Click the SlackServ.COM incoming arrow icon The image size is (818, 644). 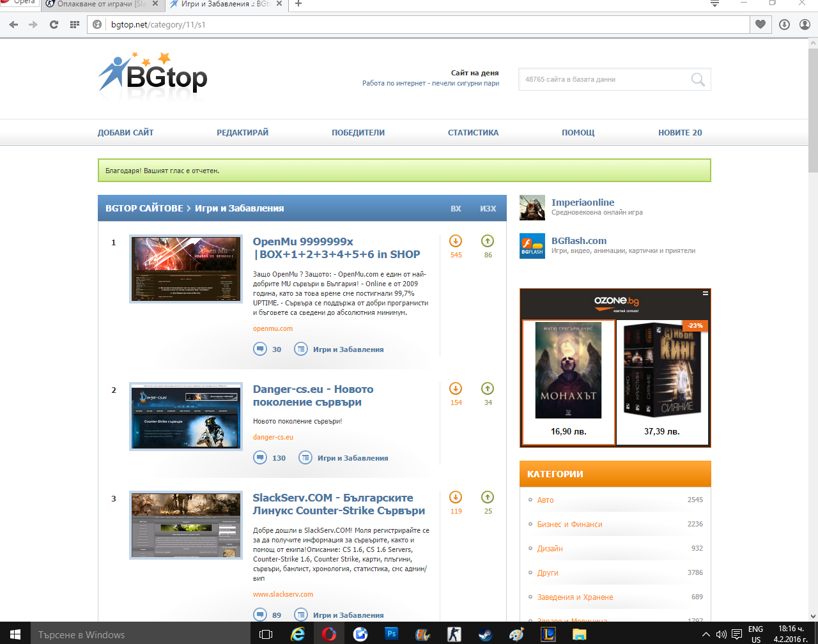click(x=456, y=497)
